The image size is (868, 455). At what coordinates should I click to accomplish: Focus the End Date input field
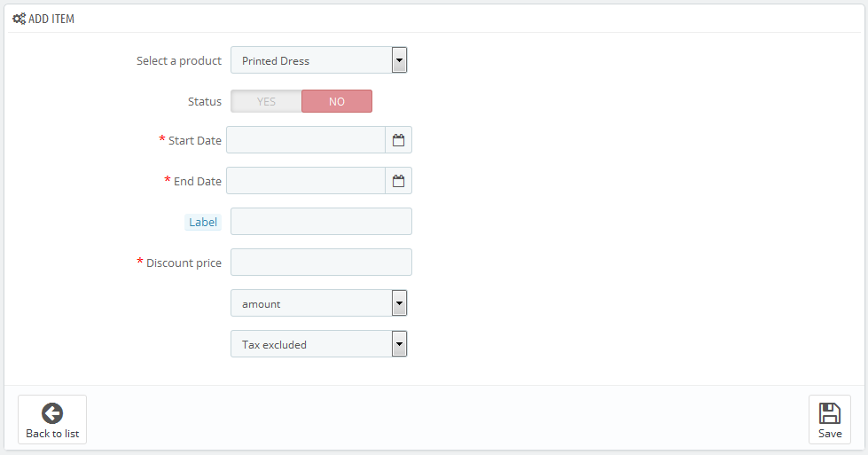[306, 181]
